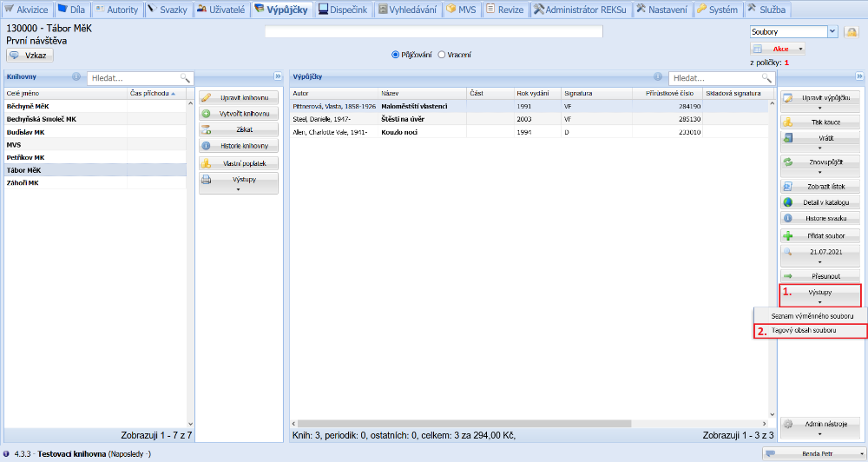Click magnifier icon in Knihovny search box
The image size is (868, 462).
[184, 77]
